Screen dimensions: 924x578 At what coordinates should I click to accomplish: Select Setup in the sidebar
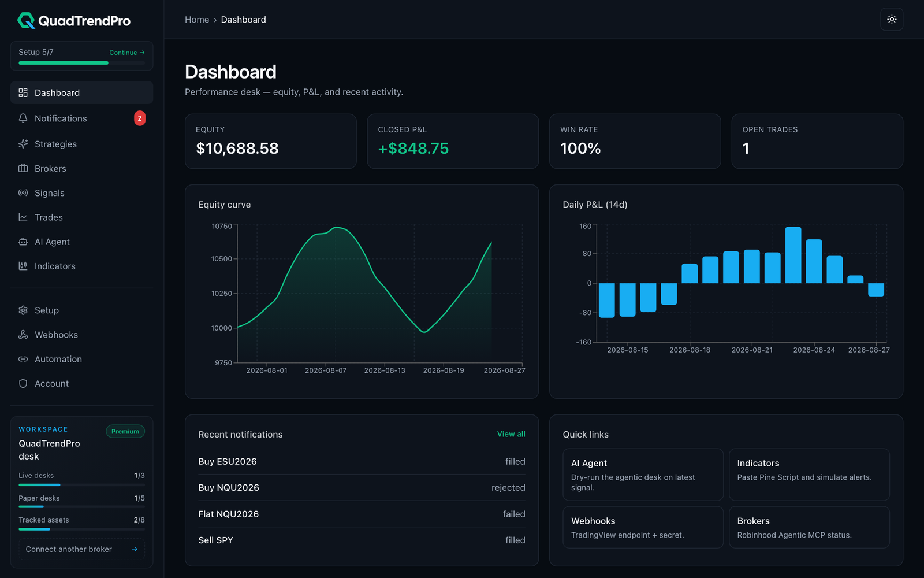(x=81, y=310)
